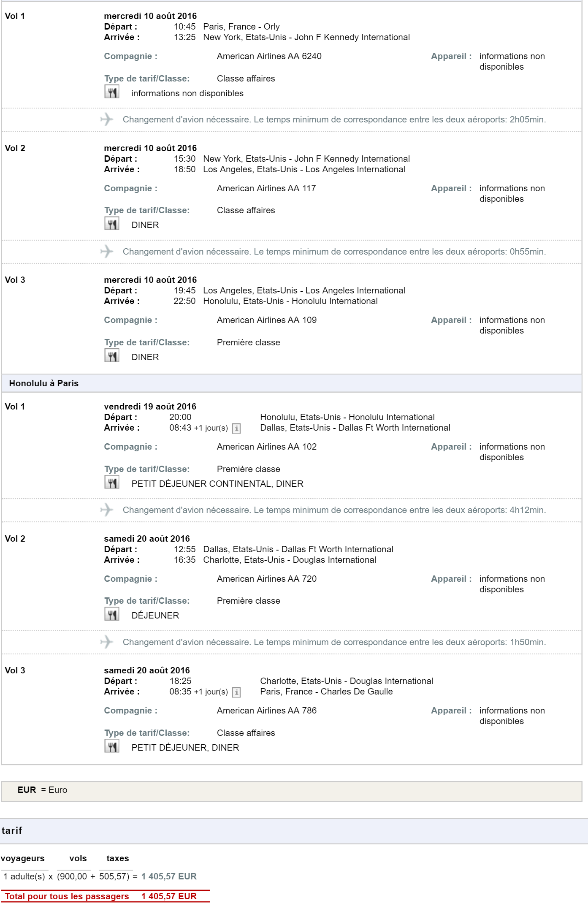The width and height of the screenshot is (588, 906).
Task: Click the taxes amount 505,57
Action: (113, 876)
